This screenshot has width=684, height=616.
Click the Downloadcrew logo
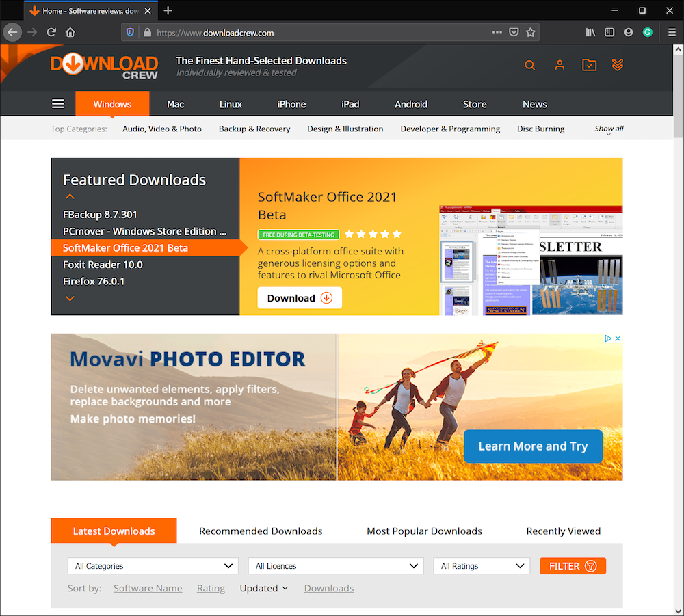tap(104, 66)
